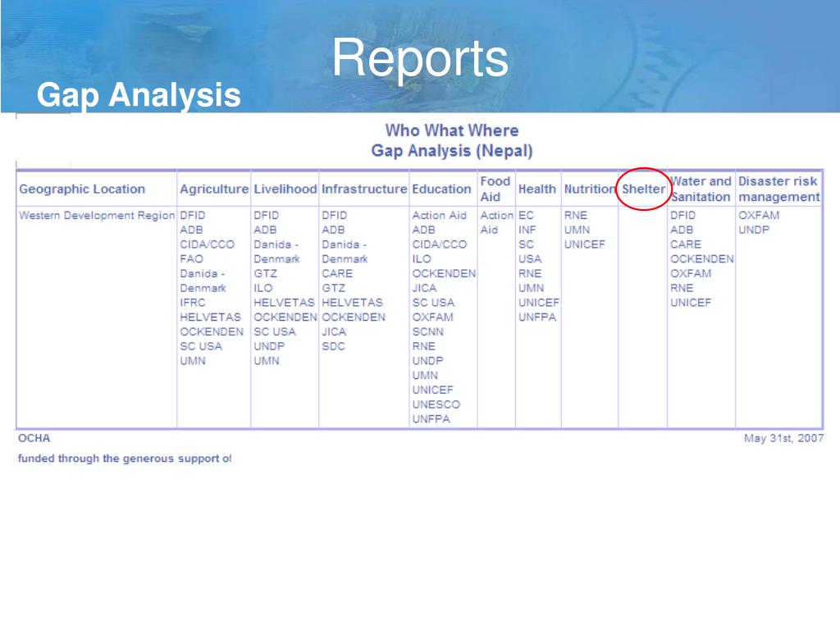This screenshot has width=840, height=630.
Task: Click the "Water and Sanitation" column header
Action: 701,189
